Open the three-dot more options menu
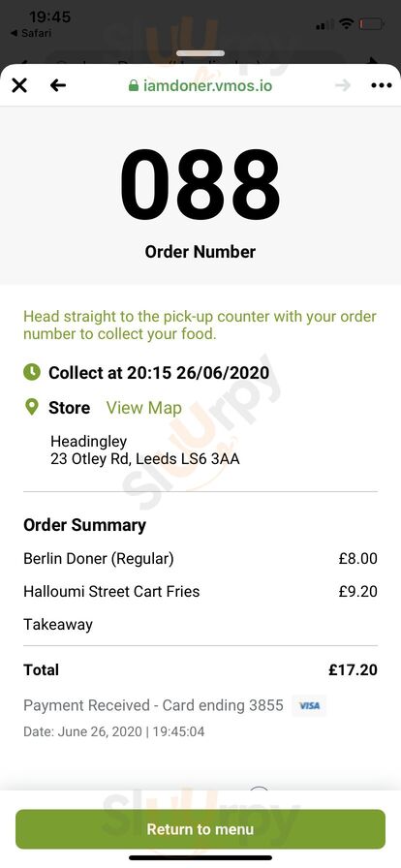 (x=382, y=85)
